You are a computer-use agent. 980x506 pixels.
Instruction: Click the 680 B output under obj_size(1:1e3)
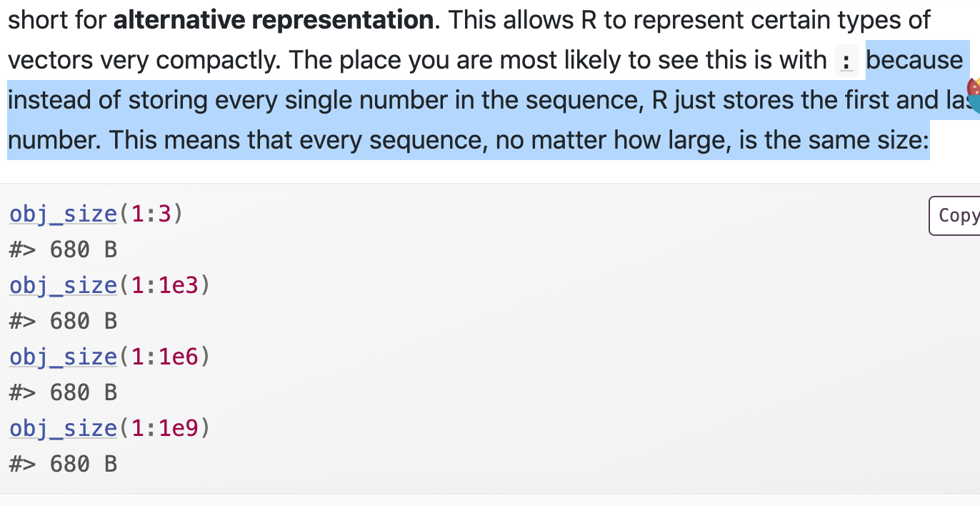[x=83, y=321]
